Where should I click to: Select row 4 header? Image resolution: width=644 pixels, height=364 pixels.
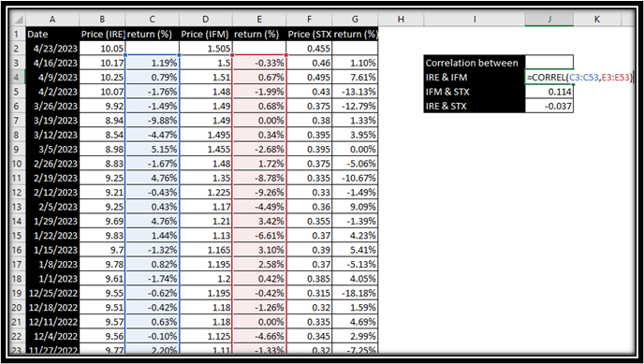pyautogui.click(x=18, y=77)
